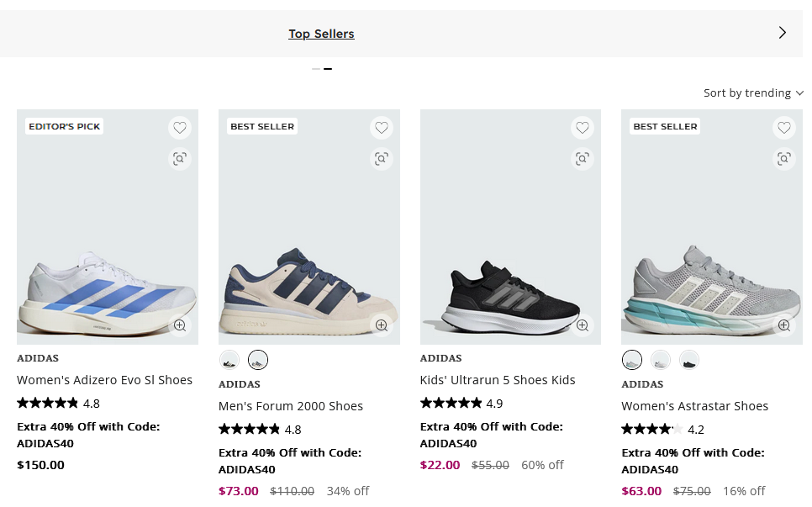The height and width of the screenshot is (507, 812).
Task: Select first color swatch for Forum 2000
Action: (229, 360)
